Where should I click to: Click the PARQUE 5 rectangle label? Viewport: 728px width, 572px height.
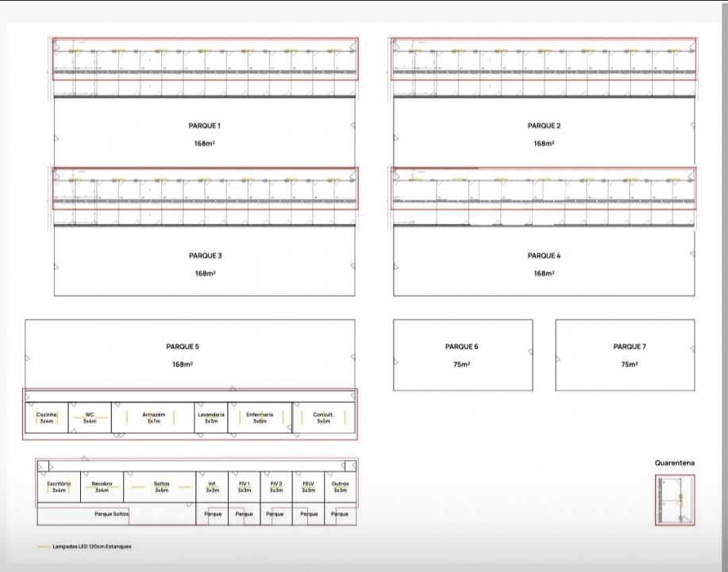tap(183, 347)
